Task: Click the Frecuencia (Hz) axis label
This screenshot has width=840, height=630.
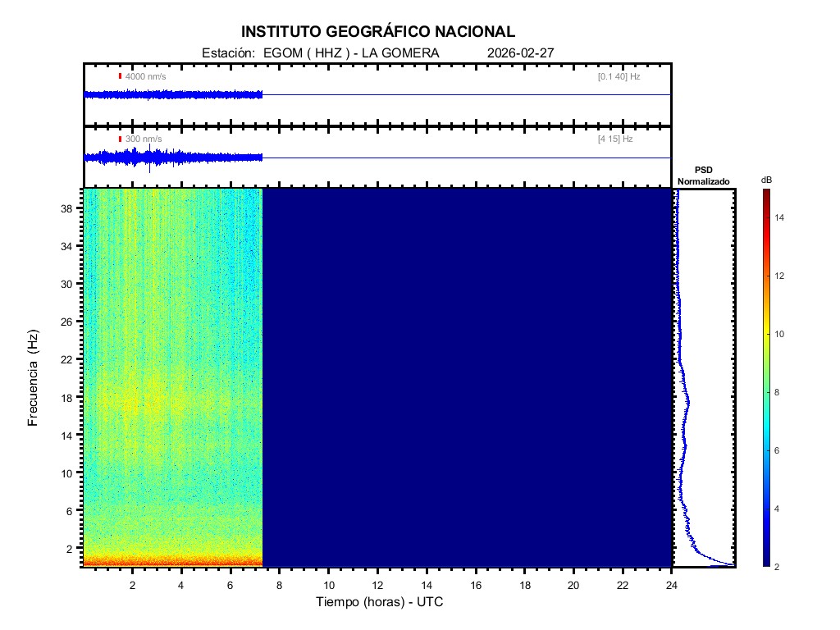Action: click(34, 378)
